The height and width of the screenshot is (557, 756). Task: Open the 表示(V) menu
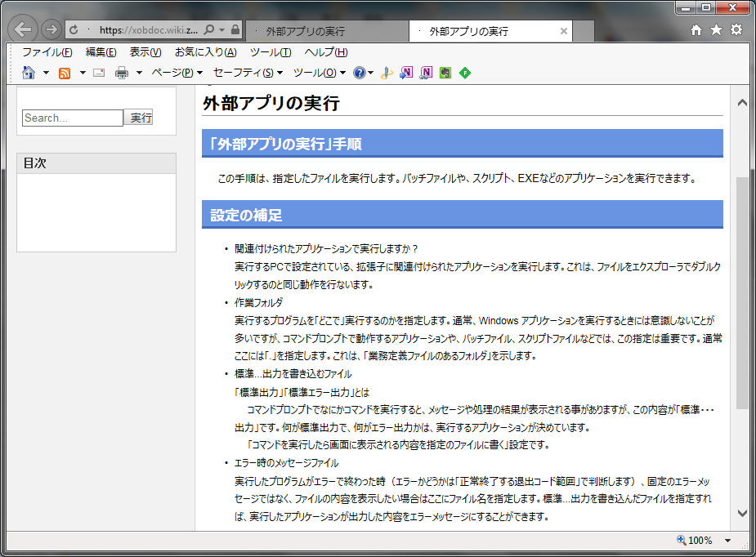click(145, 52)
